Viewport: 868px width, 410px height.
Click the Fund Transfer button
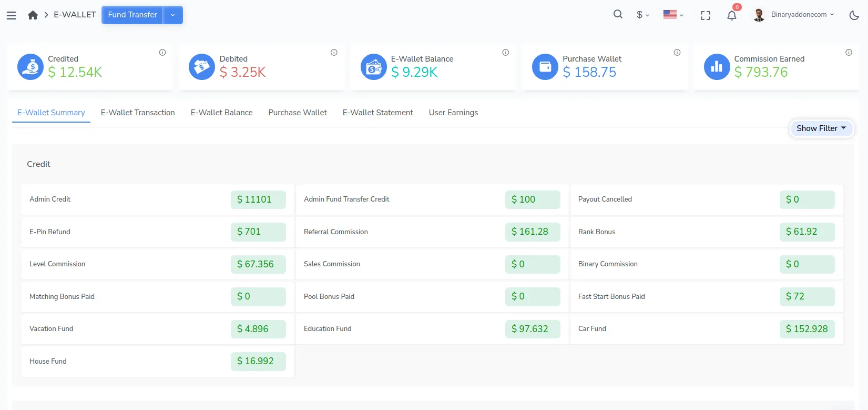pos(132,15)
